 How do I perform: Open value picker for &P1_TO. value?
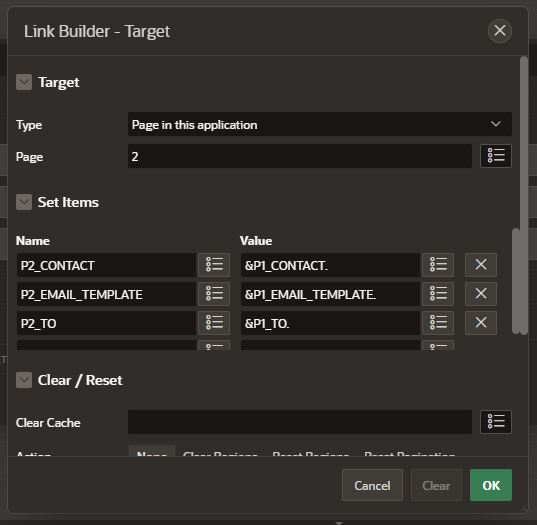pos(438,323)
